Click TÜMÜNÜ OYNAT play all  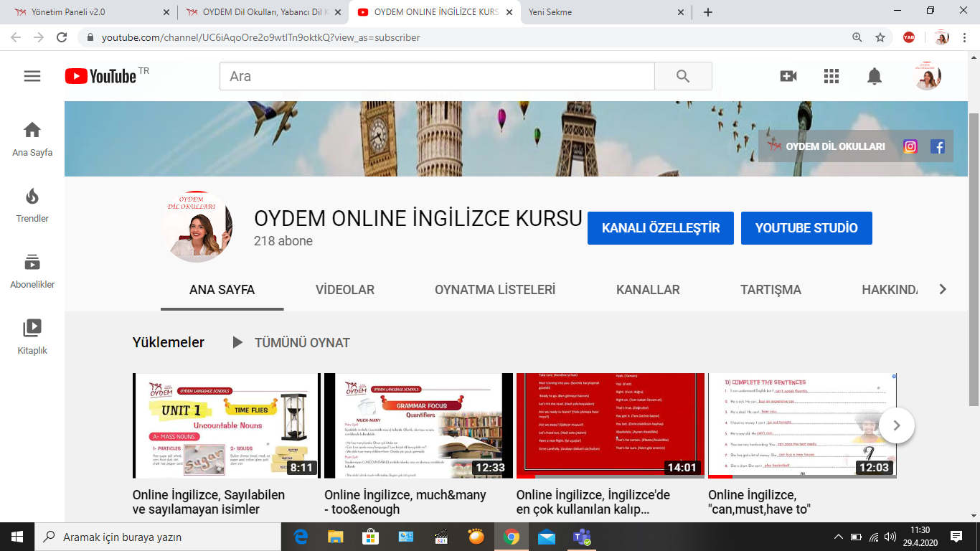[x=291, y=343]
